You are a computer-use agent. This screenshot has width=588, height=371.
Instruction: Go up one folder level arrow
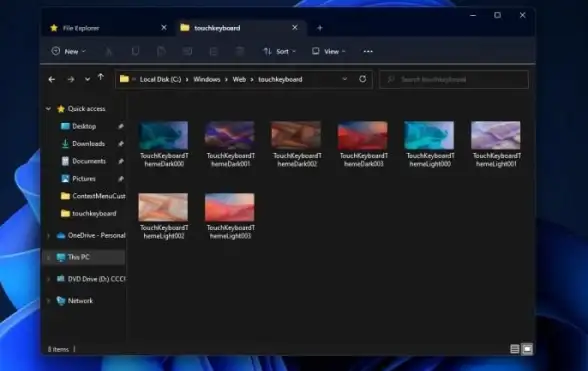pyautogui.click(x=100, y=78)
